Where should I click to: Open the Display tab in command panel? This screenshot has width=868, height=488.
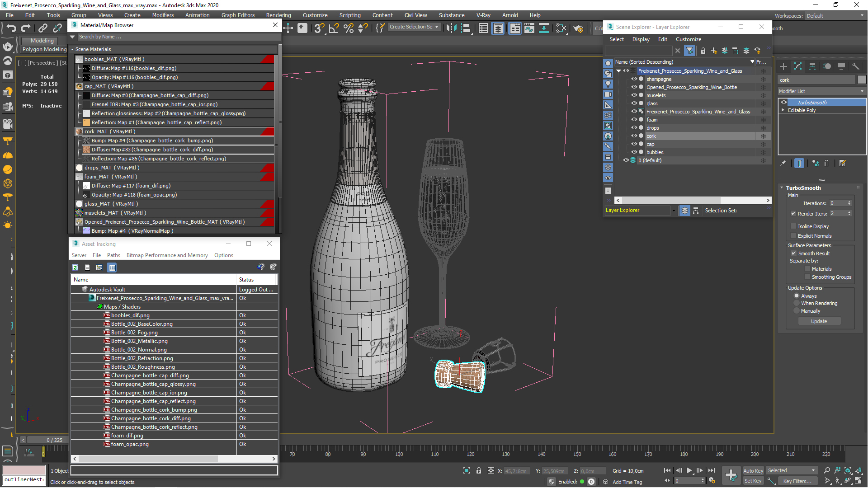click(x=841, y=66)
